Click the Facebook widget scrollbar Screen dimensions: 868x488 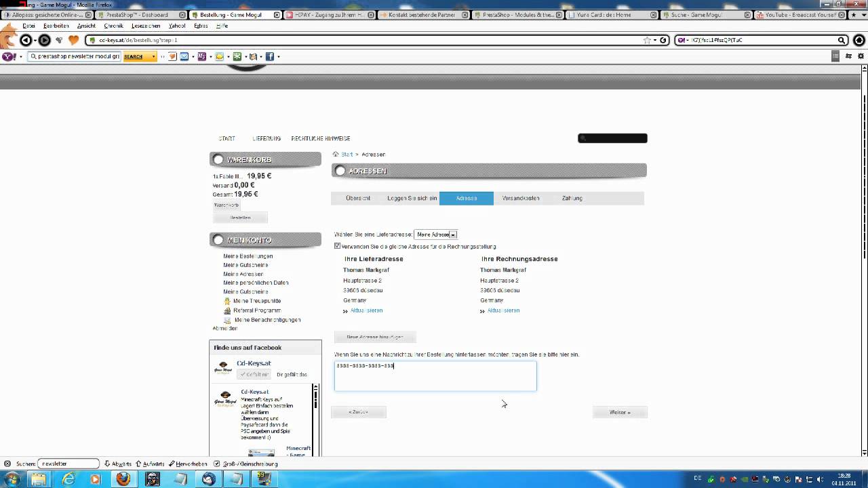(x=315, y=419)
